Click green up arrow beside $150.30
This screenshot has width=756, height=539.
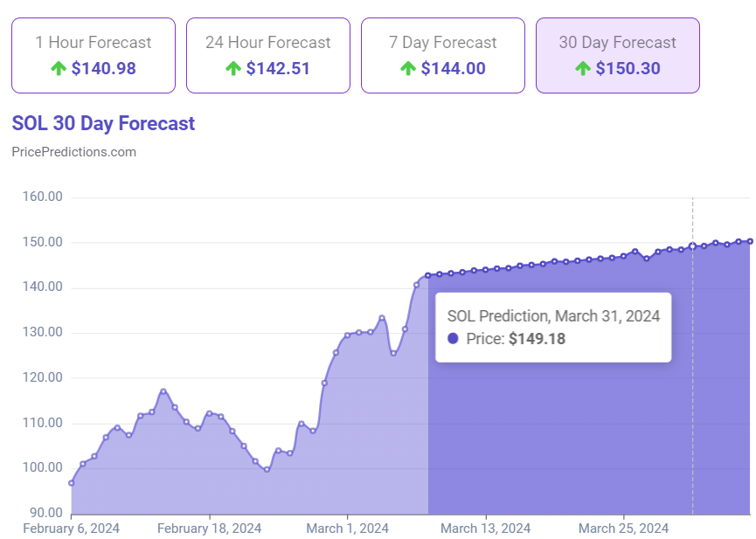583,68
